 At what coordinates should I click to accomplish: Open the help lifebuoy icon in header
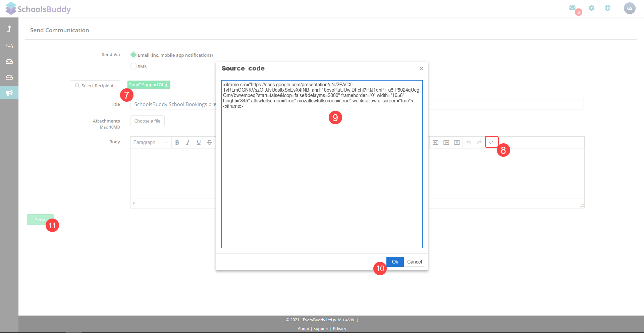coord(607,8)
